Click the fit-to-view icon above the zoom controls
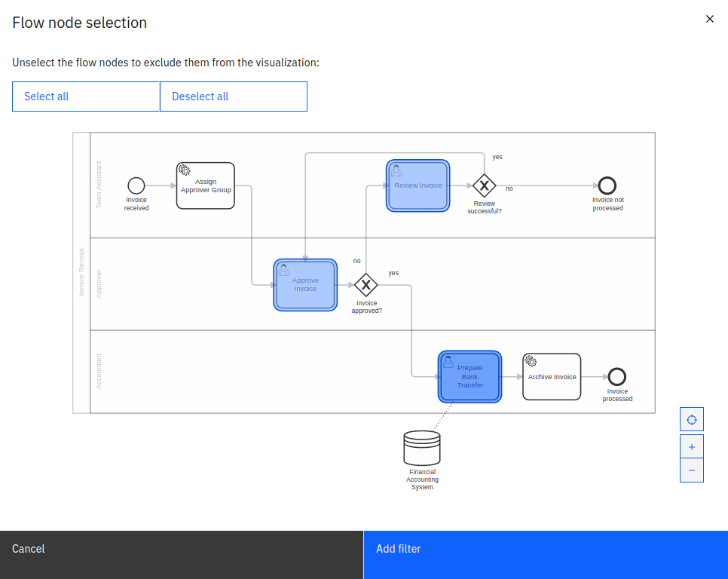The width and height of the screenshot is (728, 579). point(691,418)
